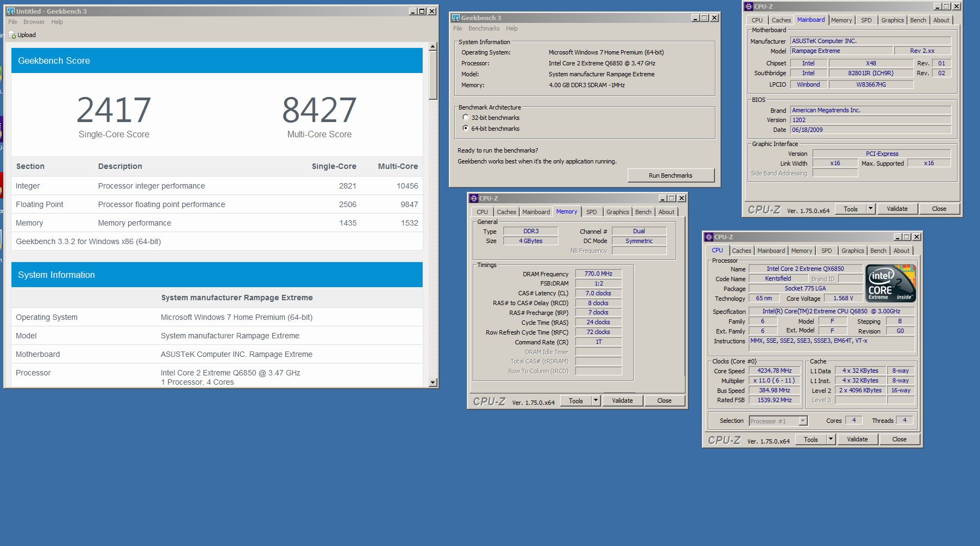Open Memory tab in CPU-Z CPU window
This screenshot has width=980, height=546.
point(802,251)
